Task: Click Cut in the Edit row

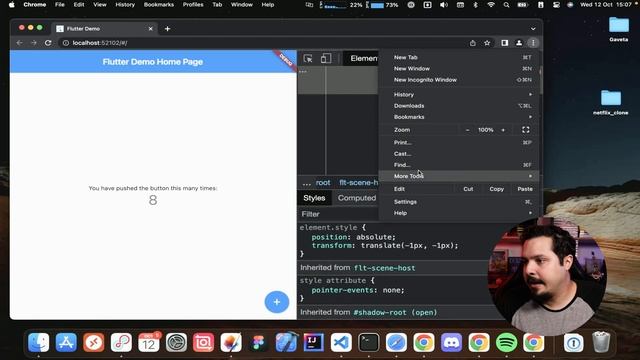Action: (x=468, y=189)
